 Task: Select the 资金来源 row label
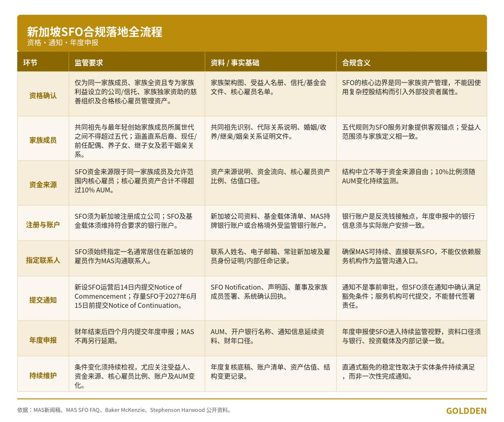point(43,185)
